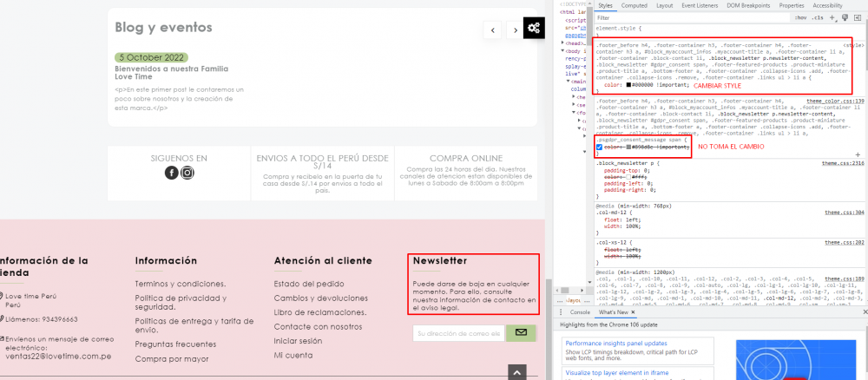868x380 pixels.
Task: Focus the Styles Filter input field
Action: tap(692, 17)
